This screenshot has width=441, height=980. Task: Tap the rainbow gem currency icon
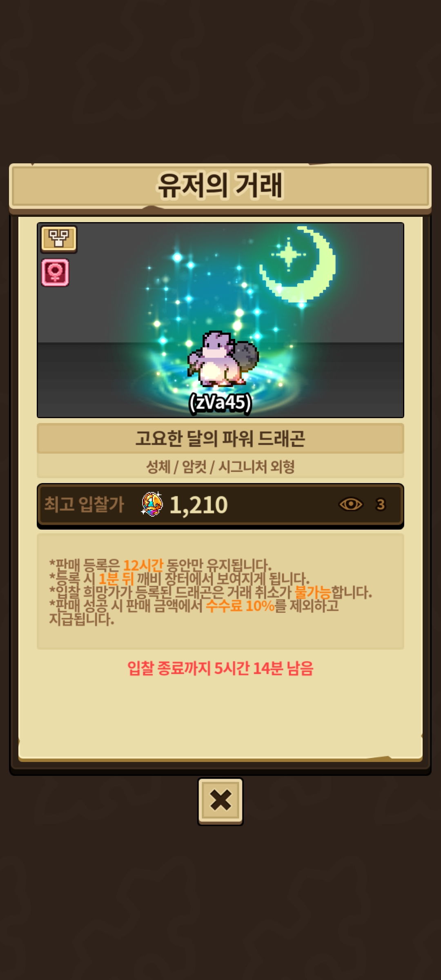[152, 504]
